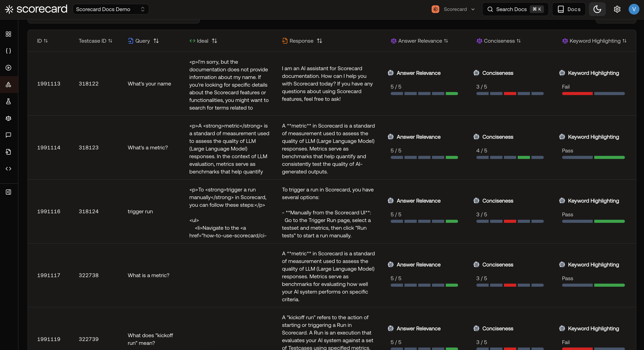Image resolution: width=644 pixels, height=350 pixels.
Task: Click robot icon beside Keyword Highlighting in row 1991113
Action: [562, 73]
